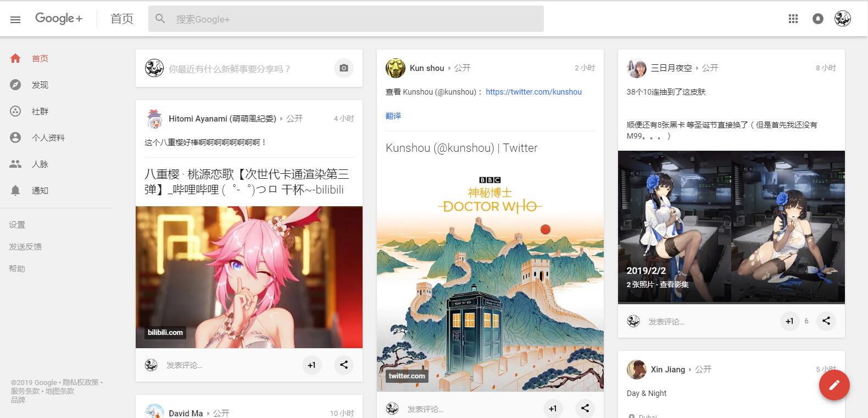
Task: Click comment field on Hitomi Ayanami post
Action: click(x=185, y=365)
